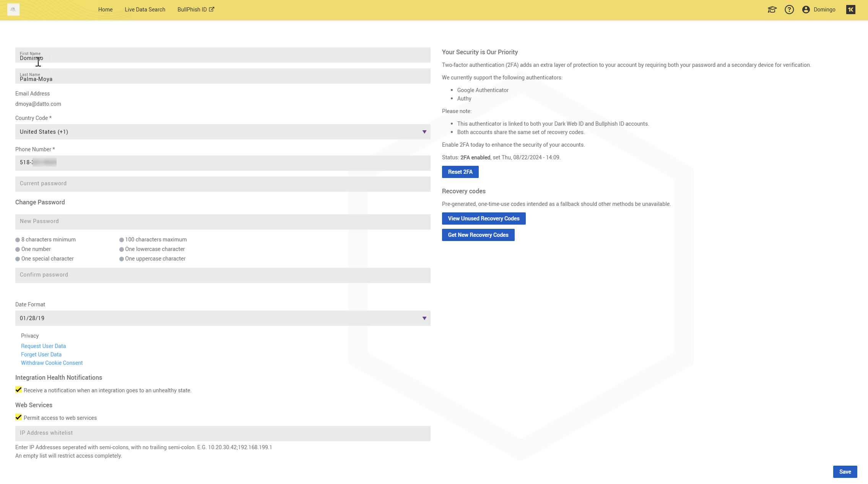This screenshot has width=868, height=484.
Task: Toggle the Permit access to web services checkbox
Action: click(x=18, y=417)
